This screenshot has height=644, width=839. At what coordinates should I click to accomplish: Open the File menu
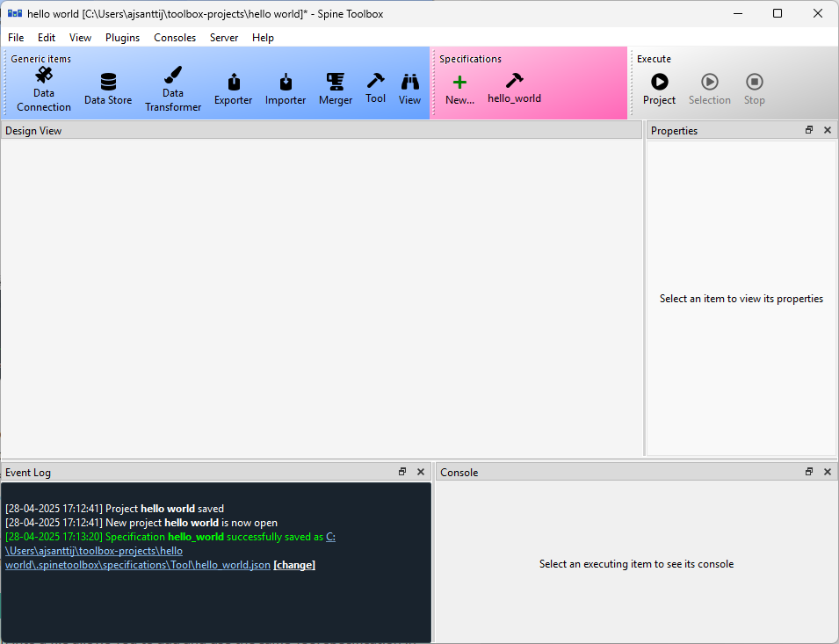tap(16, 38)
